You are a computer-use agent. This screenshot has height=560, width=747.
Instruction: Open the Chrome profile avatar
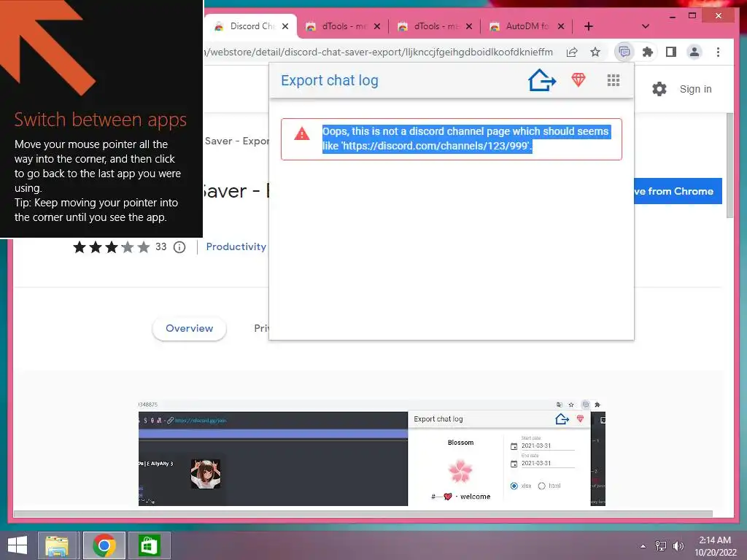point(694,52)
